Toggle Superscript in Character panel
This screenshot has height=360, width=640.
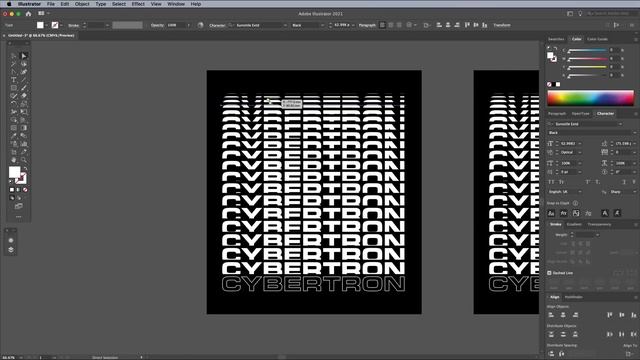(588, 182)
